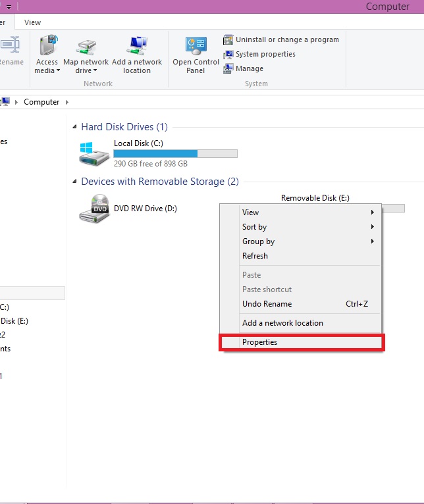Click the Computer breadcrumb in address bar
424x504 pixels.
[41, 102]
